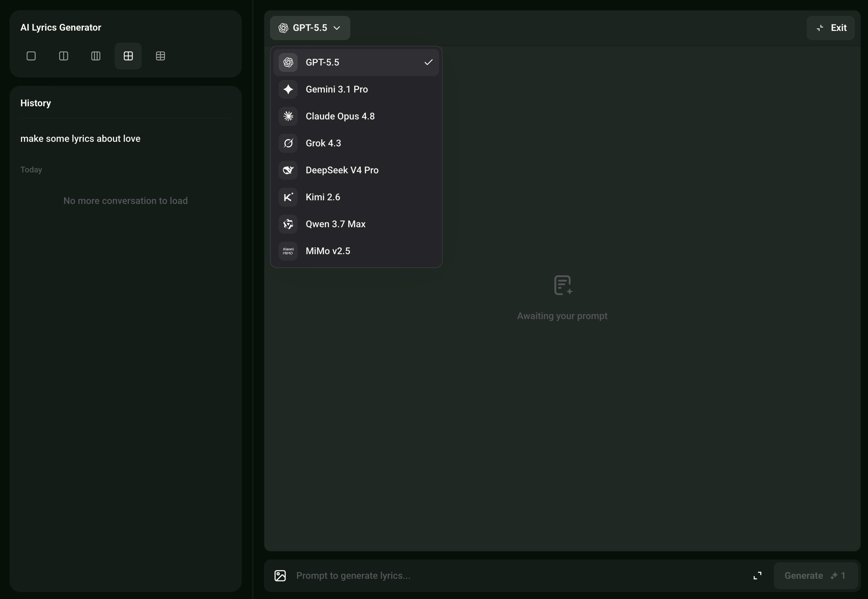This screenshot has width=868, height=599.
Task: Click the image upload icon
Action: pos(280,575)
